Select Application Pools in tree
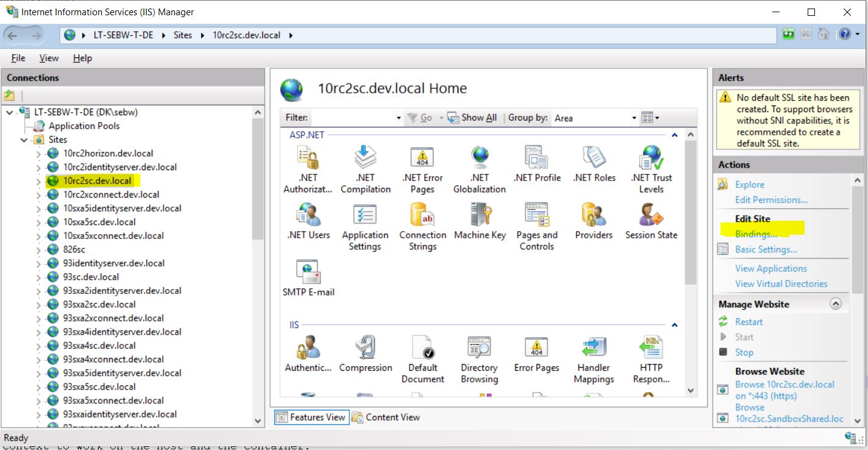Screen dimensions: 868x450 (x=84, y=126)
